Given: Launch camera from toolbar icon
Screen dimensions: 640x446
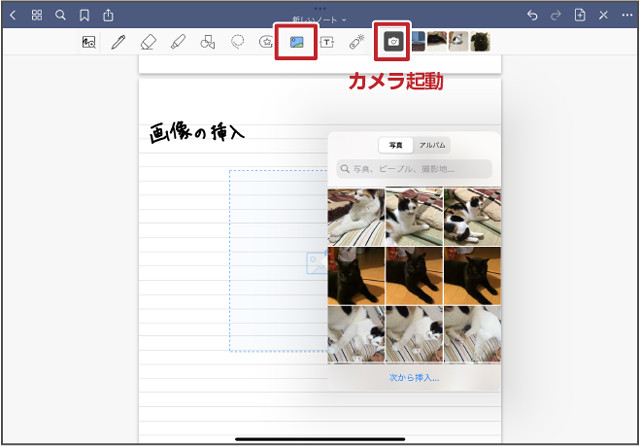Looking at the screenshot, I should [x=394, y=42].
